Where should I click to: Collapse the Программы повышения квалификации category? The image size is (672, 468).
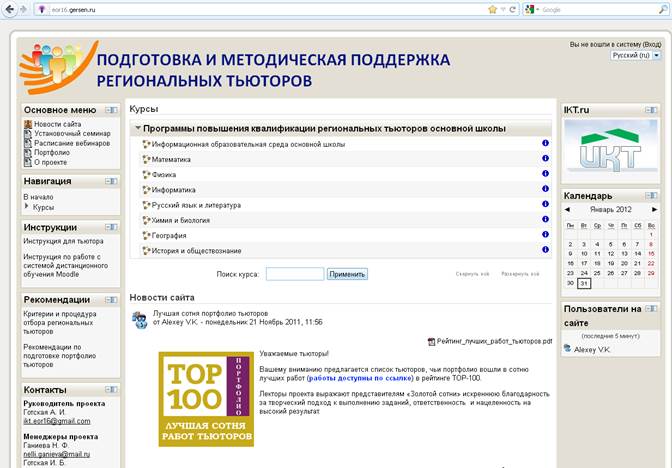point(137,129)
